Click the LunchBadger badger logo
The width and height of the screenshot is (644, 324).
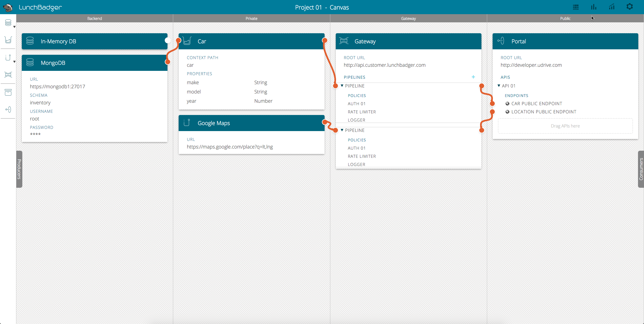(8, 7)
